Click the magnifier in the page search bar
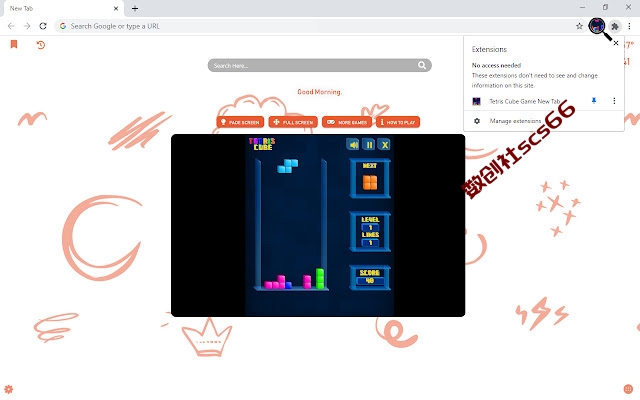This screenshot has height=400, width=640. click(422, 65)
